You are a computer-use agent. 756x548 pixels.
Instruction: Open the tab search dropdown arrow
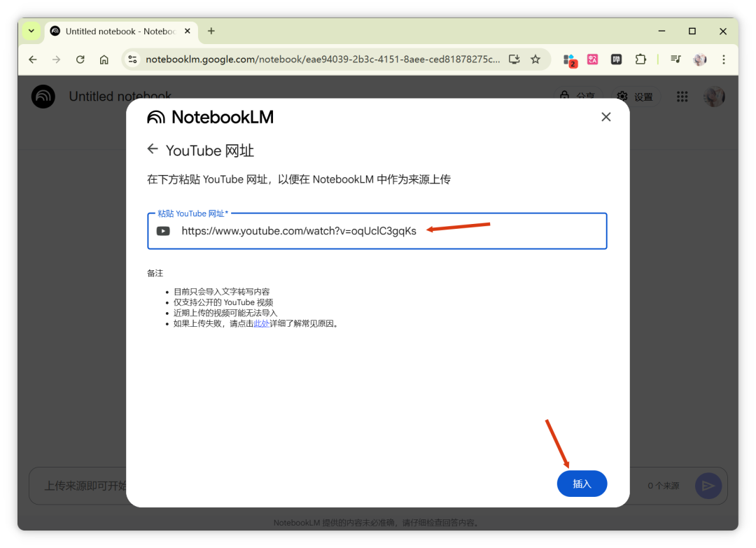coord(31,31)
